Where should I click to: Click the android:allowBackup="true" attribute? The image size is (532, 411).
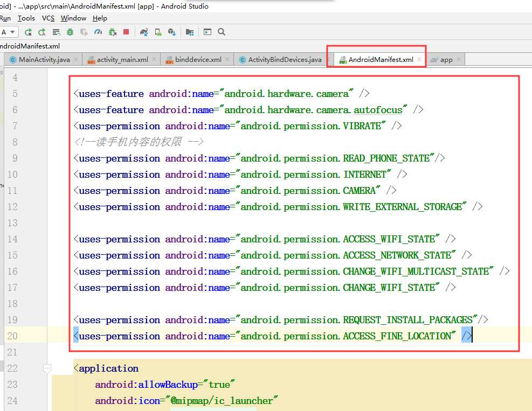click(165, 385)
